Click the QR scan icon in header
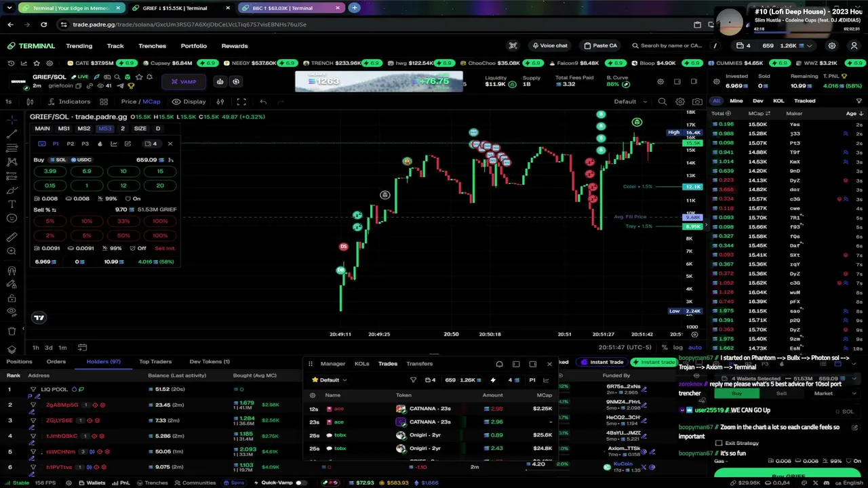The height and width of the screenshot is (488, 868). (513, 45)
